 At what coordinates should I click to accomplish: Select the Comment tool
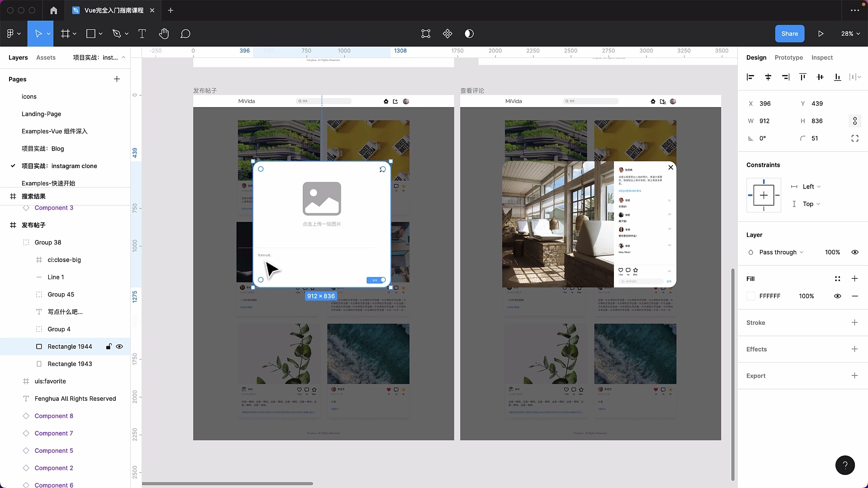[185, 34]
